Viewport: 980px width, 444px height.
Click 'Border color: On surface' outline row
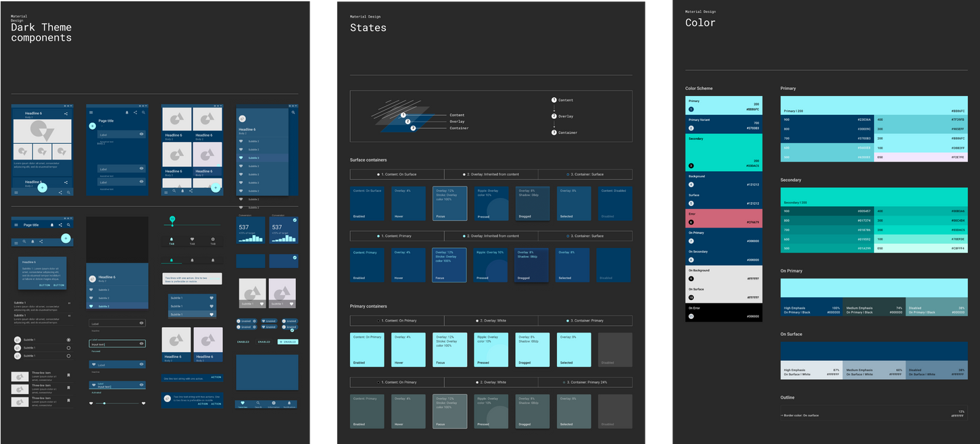pos(874,413)
